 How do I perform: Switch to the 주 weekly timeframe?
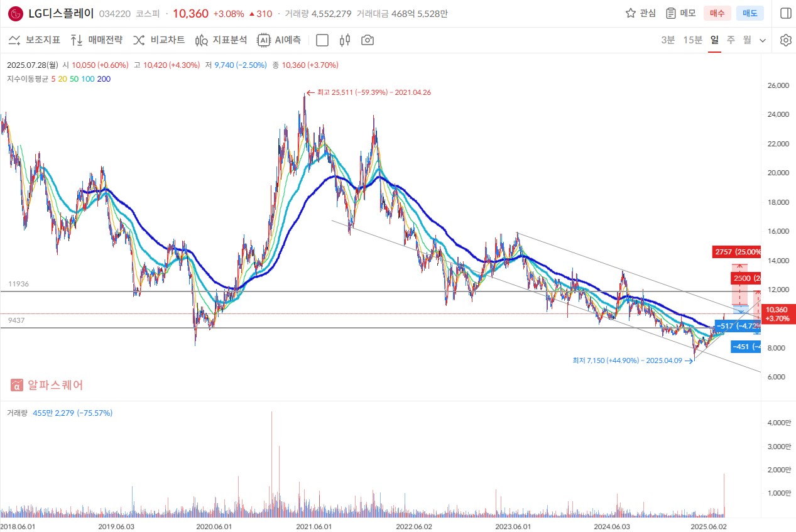(731, 40)
